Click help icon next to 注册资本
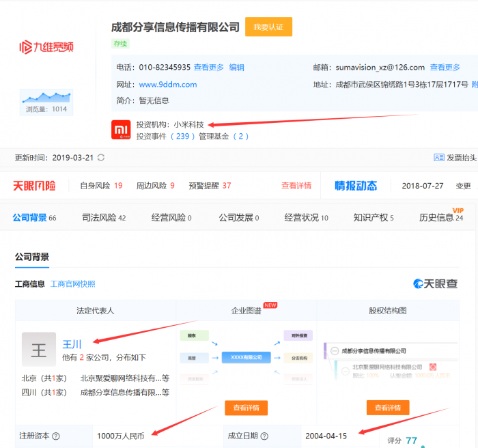 (56, 436)
